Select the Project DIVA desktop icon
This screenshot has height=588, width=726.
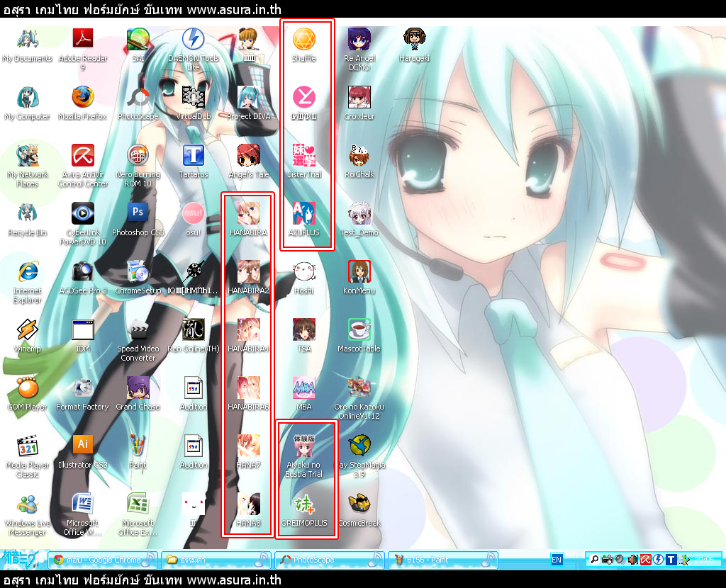pyautogui.click(x=249, y=97)
